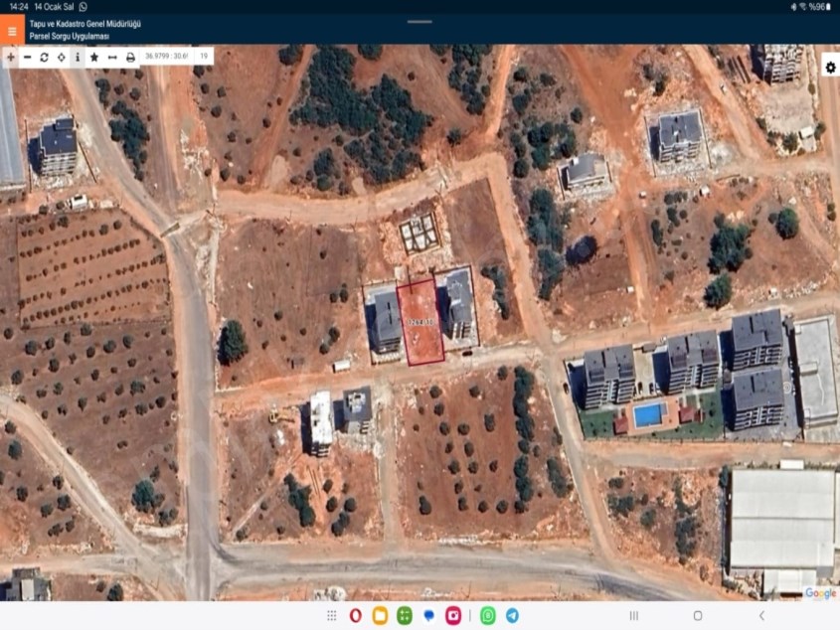Open the star favorites icon

point(94,58)
